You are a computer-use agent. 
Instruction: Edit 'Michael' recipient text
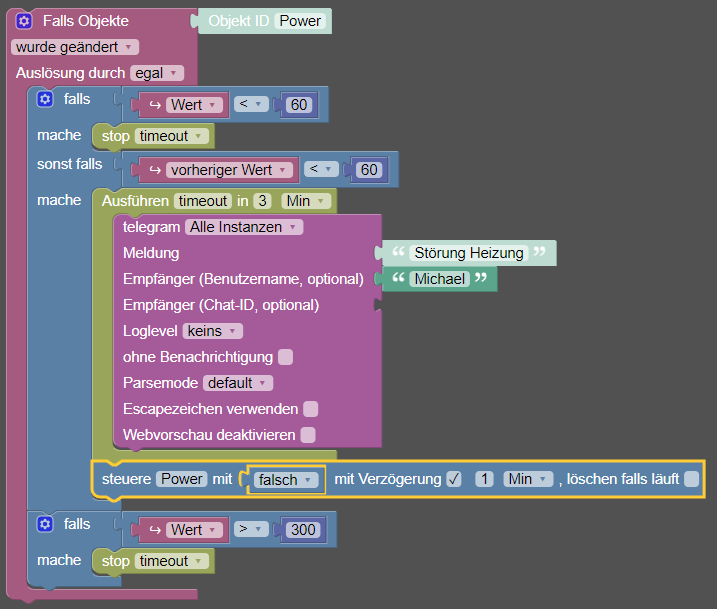[439, 279]
